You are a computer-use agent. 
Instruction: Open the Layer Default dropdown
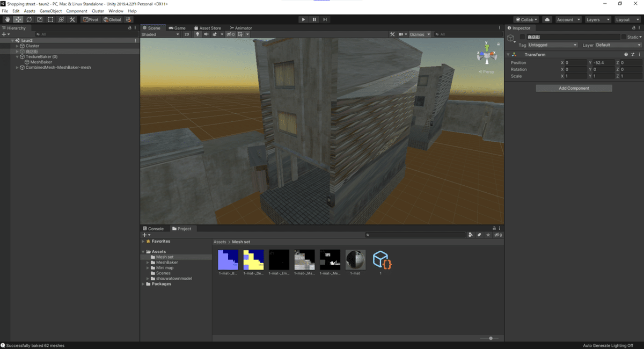[x=618, y=45]
